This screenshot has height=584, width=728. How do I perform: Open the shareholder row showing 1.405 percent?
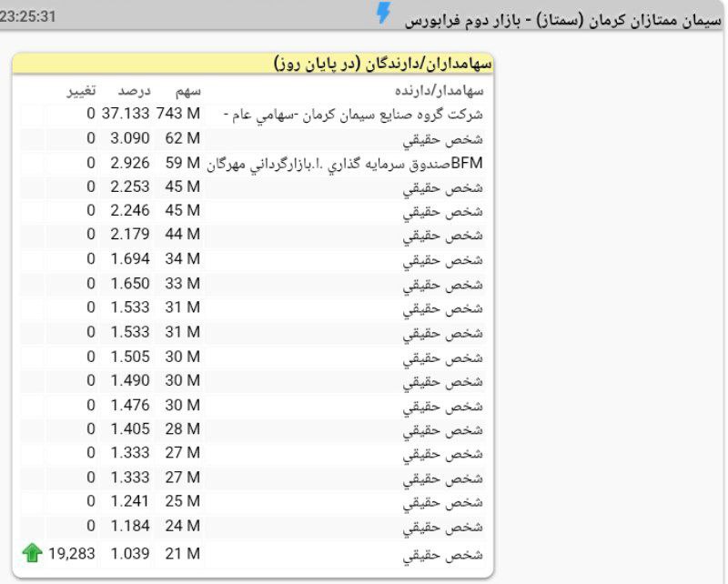[448, 429]
